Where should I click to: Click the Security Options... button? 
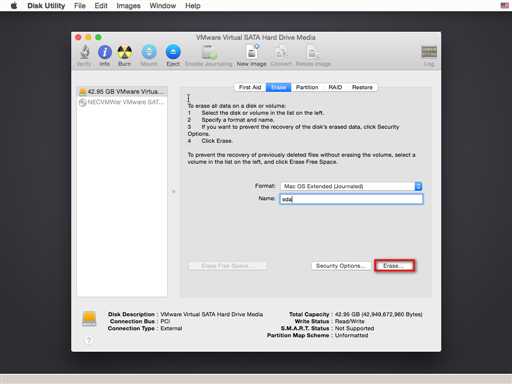point(341,266)
